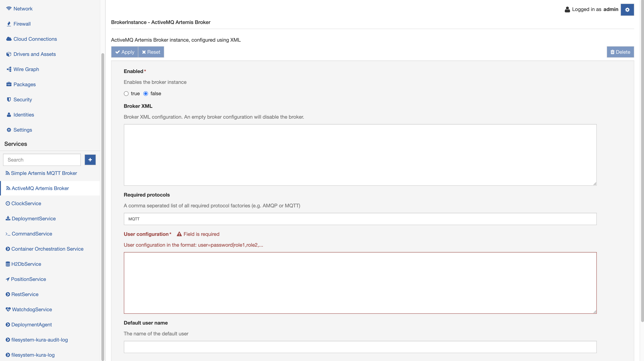This screenshot has height=361, width=644.
Task: Click the DeploymentService download icon
Action: pyautogui.click(x=8, y=218)
